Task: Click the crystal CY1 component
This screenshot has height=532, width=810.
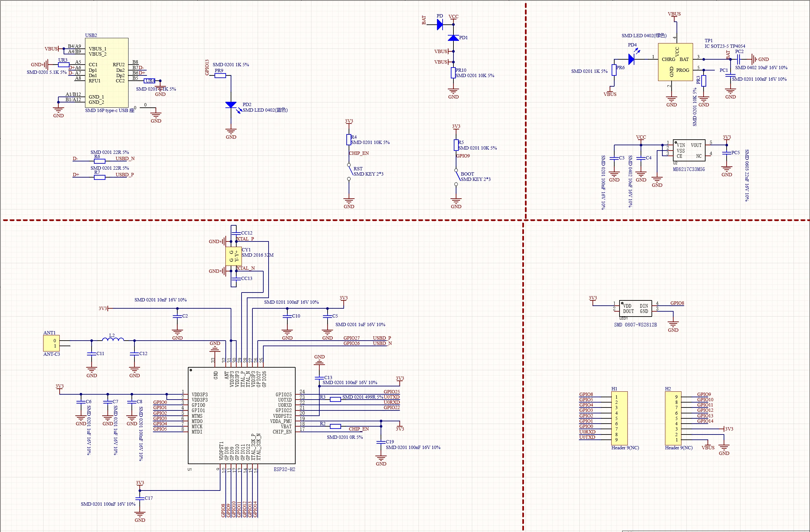Action: 234,256
